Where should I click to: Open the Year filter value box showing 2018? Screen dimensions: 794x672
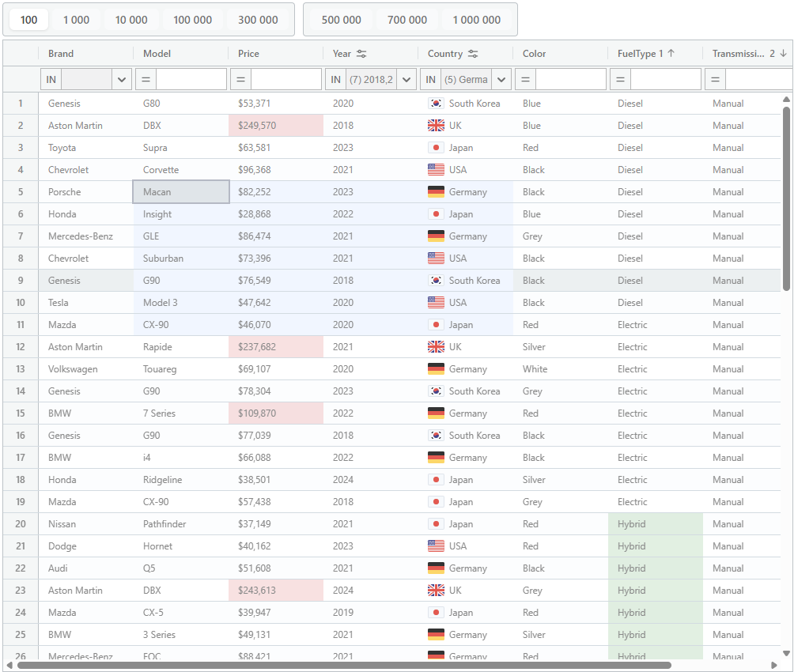coord(371,80)
